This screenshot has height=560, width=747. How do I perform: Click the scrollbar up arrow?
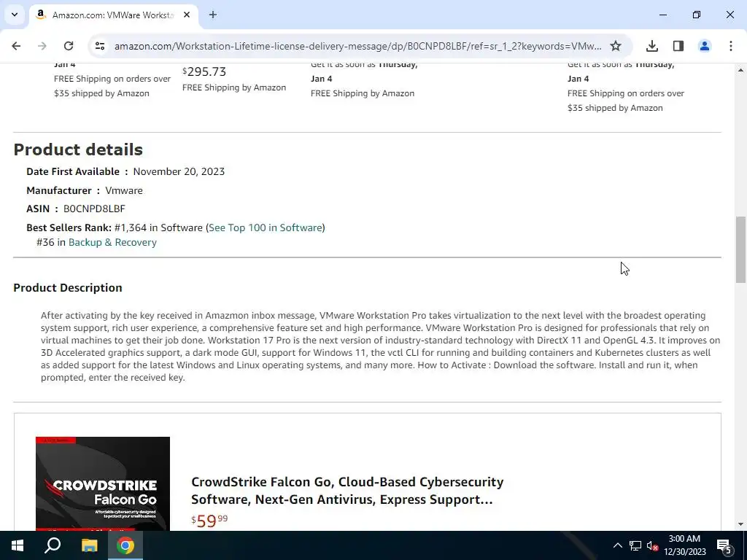[740, 70]
